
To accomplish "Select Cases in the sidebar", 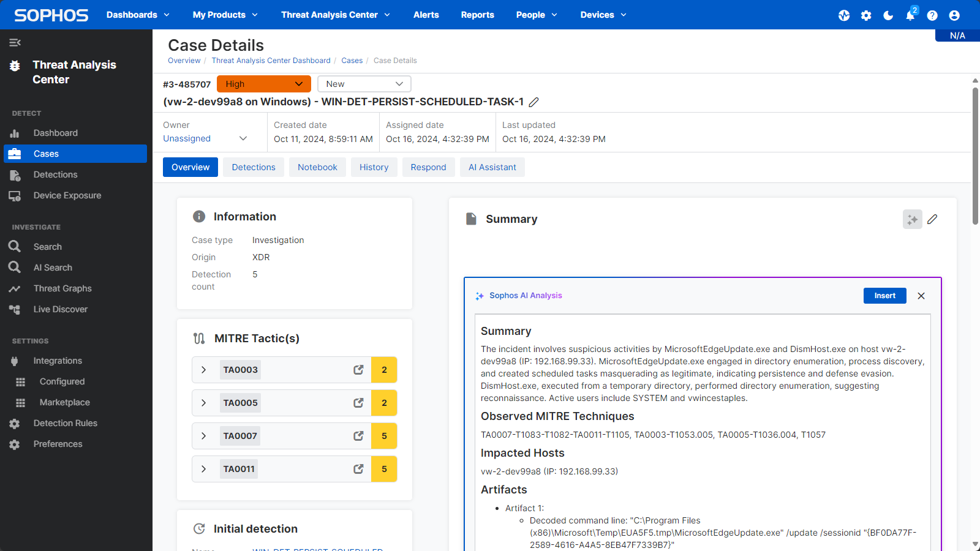I will point(75,154).
